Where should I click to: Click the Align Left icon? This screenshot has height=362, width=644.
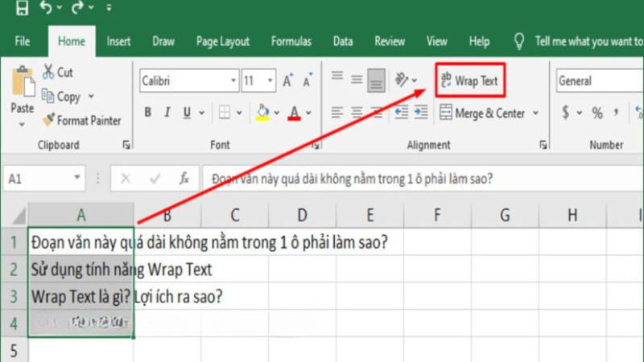click(337, 112)
